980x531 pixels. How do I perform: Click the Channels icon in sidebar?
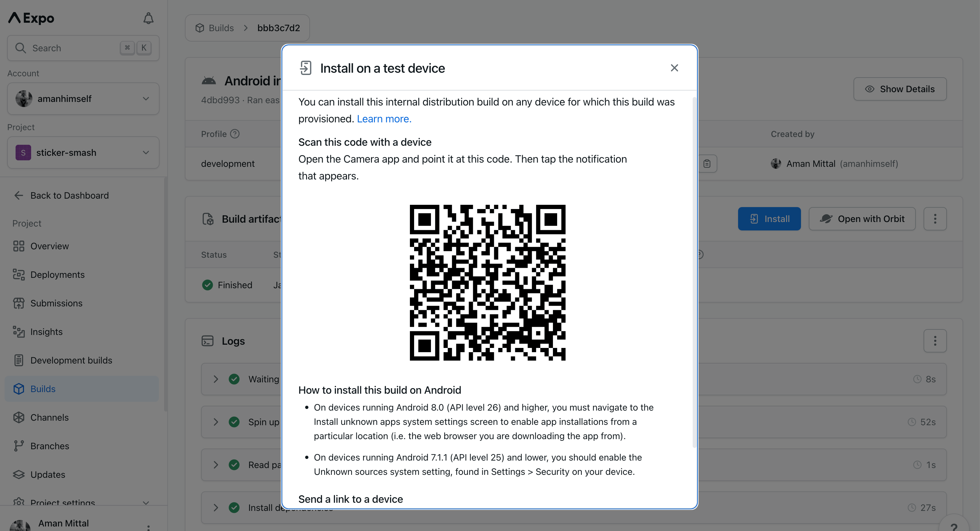18,417
